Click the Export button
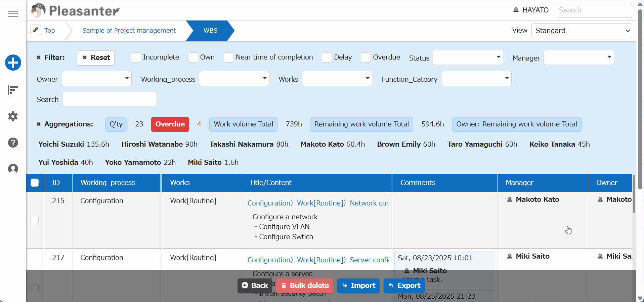The height and width of the screenshot is (302, 644). tap(404, 286)
